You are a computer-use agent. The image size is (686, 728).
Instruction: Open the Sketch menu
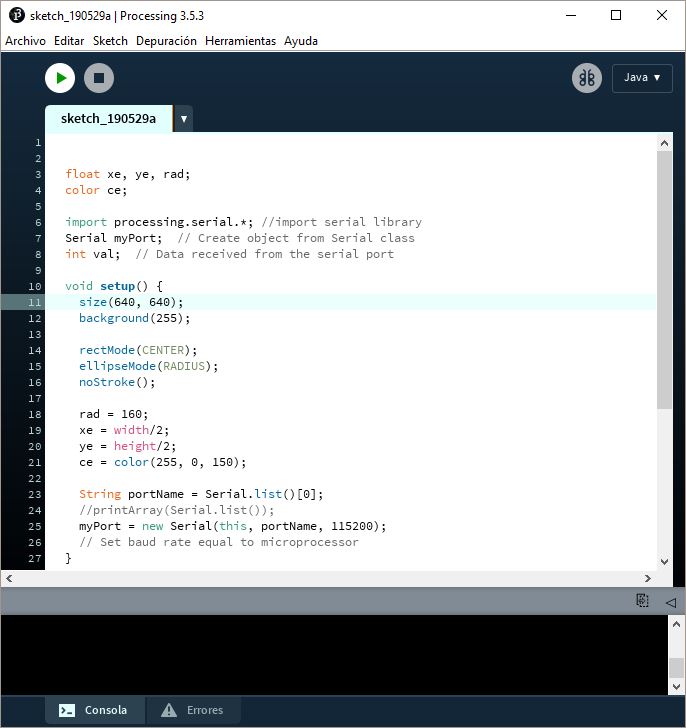(x=110, y=41)
